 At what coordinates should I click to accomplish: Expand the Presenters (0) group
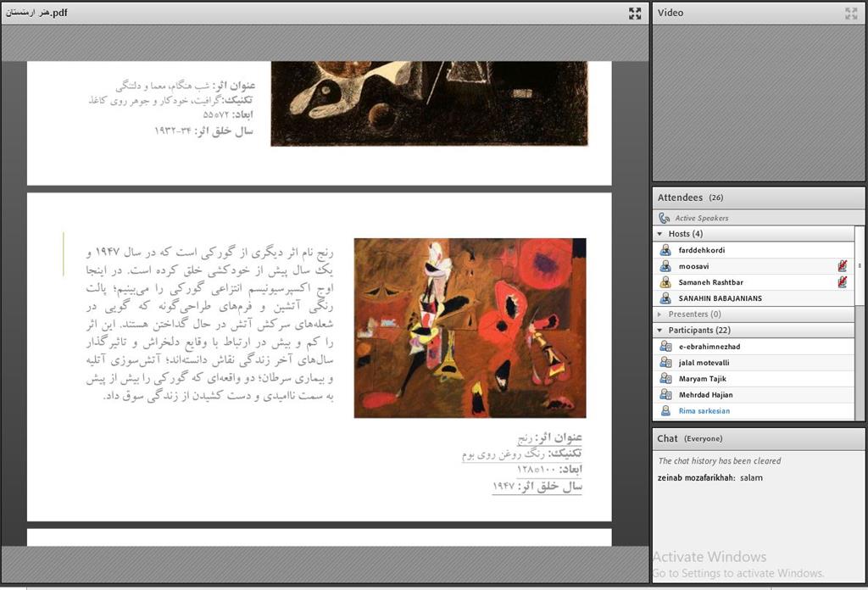coord(659,314)
